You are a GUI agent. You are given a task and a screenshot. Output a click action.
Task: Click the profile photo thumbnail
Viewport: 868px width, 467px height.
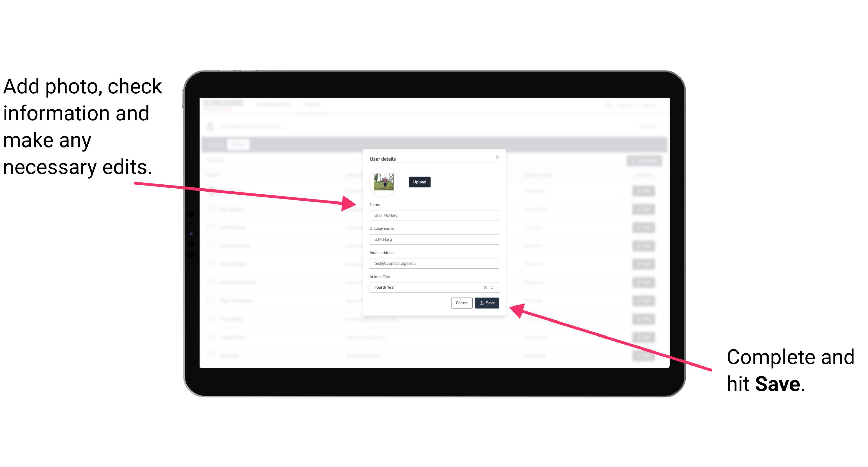point(384,182)
